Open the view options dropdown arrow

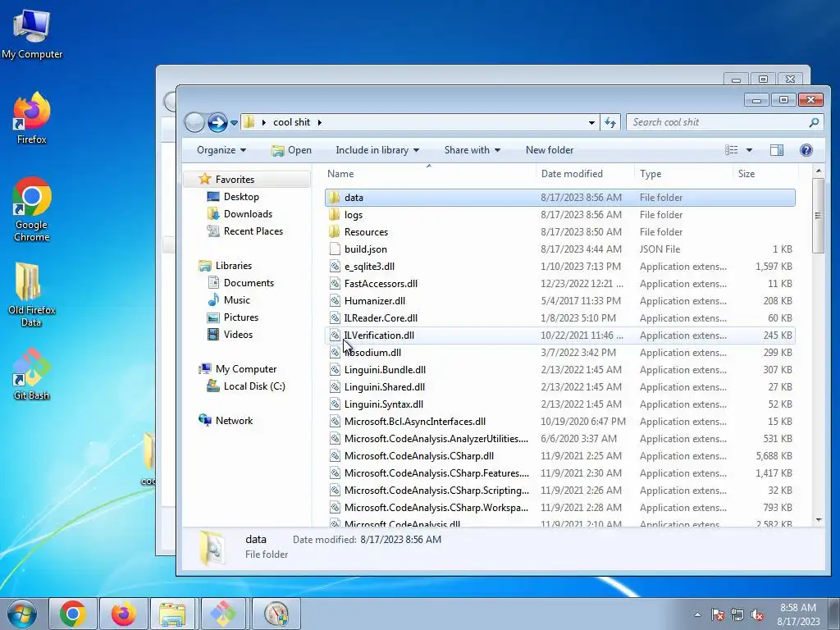750,151
